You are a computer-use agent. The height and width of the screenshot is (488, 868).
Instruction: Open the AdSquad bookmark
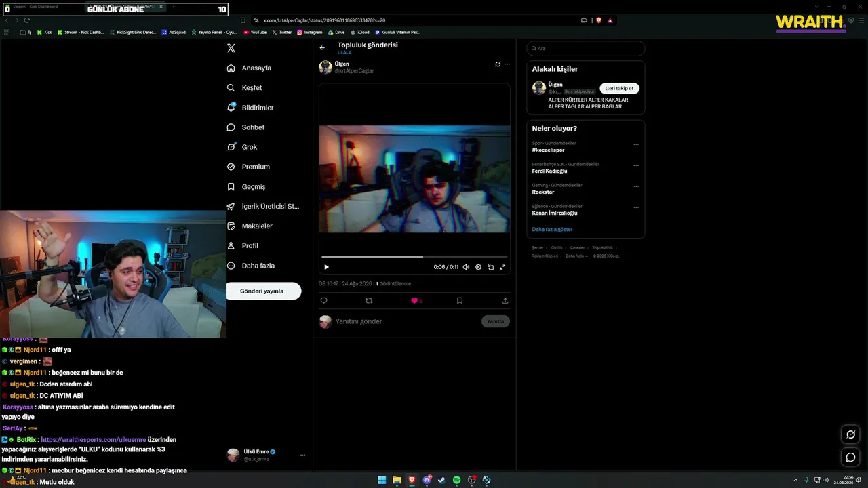[174, 32]
